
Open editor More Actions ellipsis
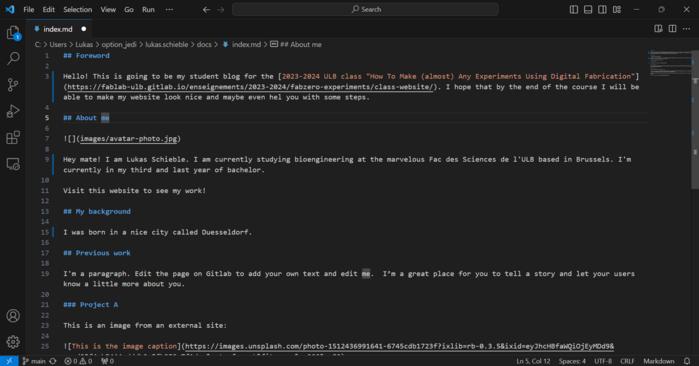(687, 29)
